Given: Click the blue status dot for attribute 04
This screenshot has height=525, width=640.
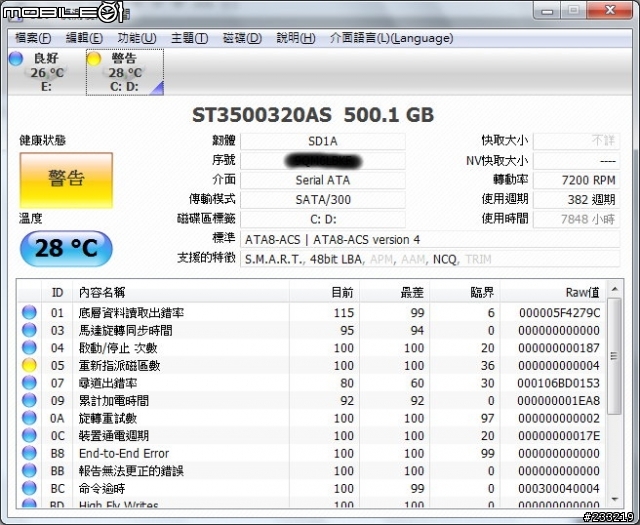Looking at the screenshot, I should (29, 347).
